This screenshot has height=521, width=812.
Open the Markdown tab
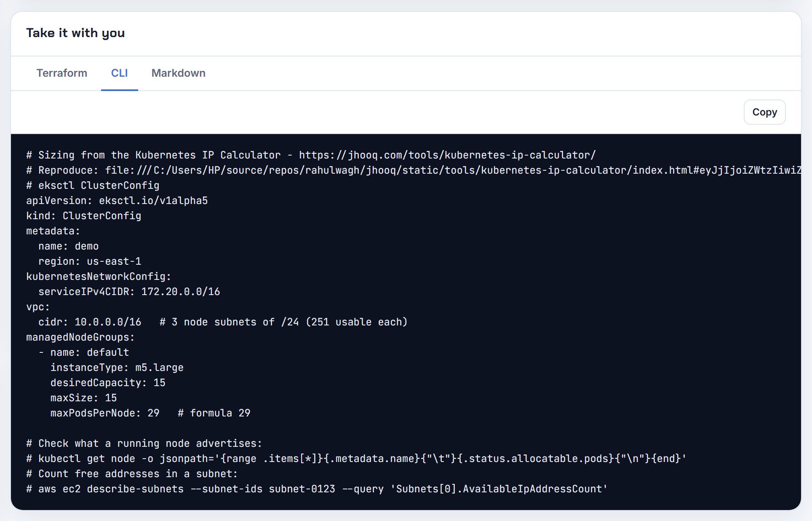pyautogui.click(x=179, y=73)
